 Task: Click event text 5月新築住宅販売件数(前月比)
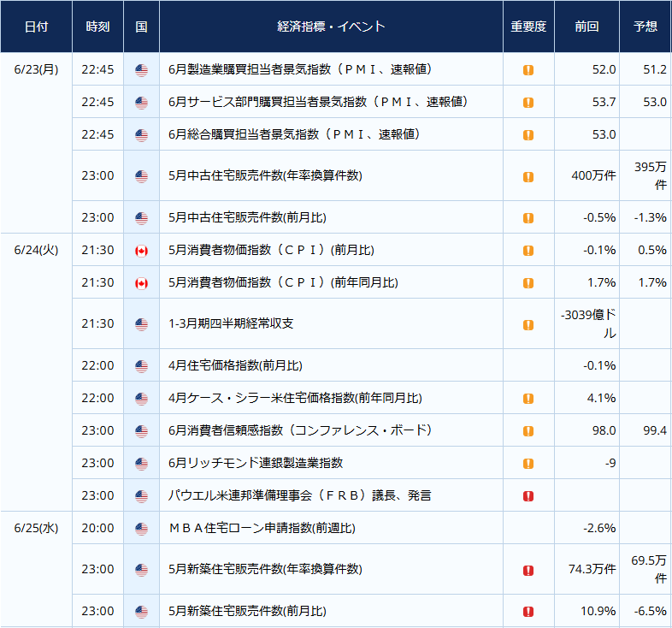point(247,611)
